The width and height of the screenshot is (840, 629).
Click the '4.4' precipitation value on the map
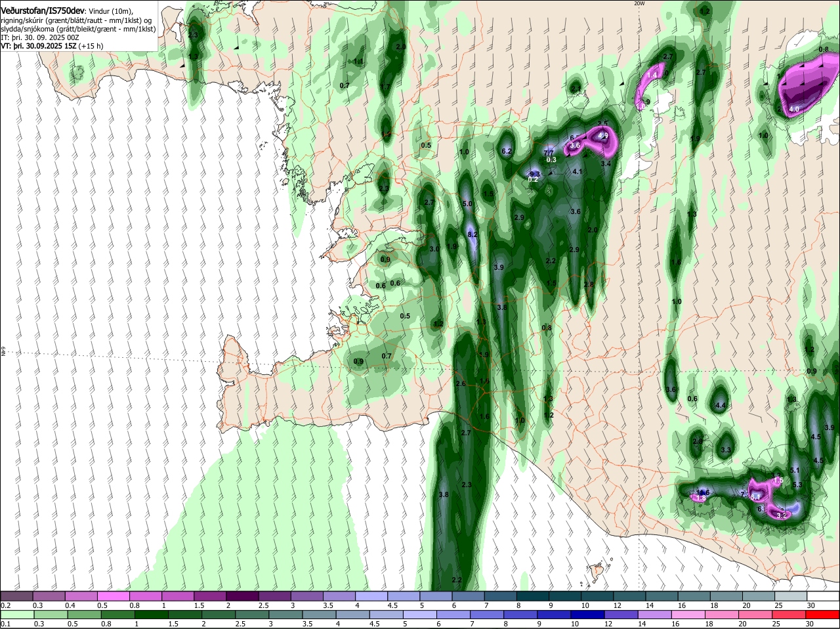721,406
